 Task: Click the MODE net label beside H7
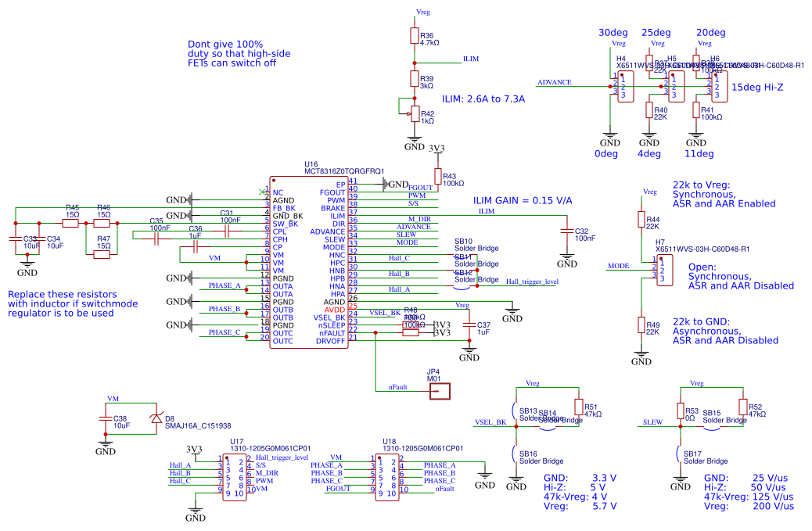click(x=618, y=266)
